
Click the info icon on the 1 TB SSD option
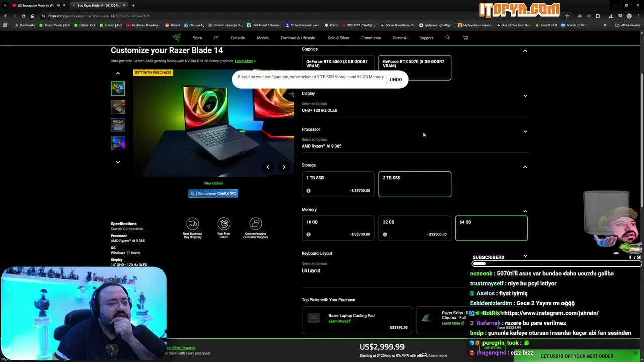coord(308,191)
